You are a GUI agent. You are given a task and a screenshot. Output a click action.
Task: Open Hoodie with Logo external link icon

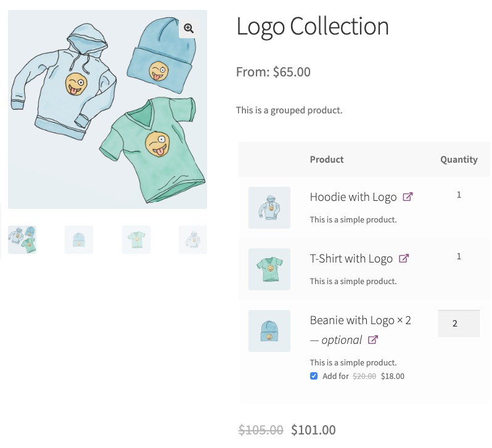408,197
